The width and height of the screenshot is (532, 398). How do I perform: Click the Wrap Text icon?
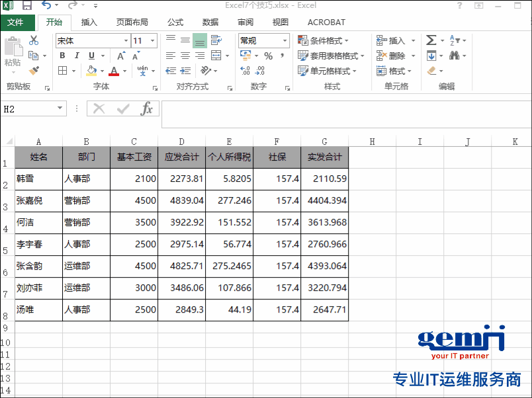pos(215,41)
